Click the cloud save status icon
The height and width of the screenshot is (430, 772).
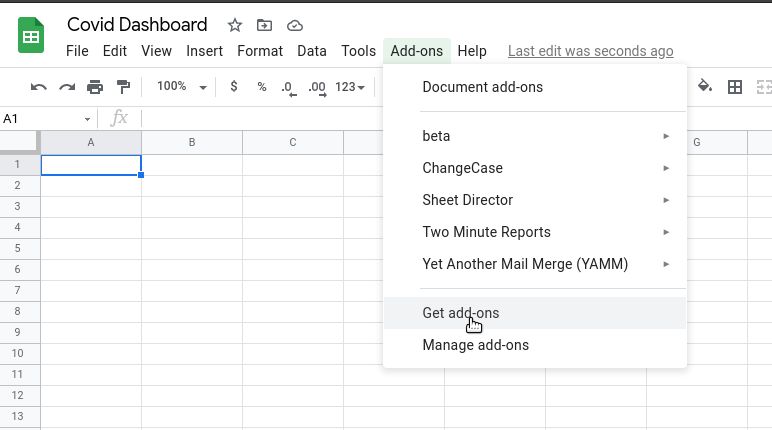coord(294,26)
